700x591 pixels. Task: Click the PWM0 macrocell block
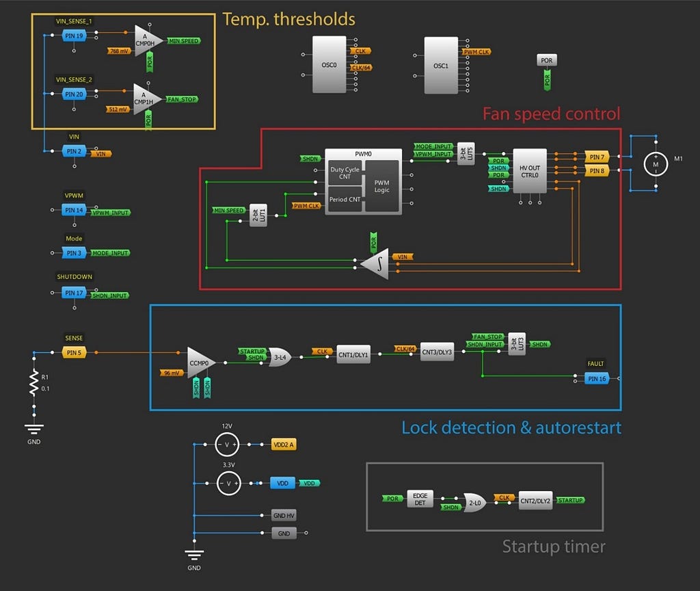[363, 182]
